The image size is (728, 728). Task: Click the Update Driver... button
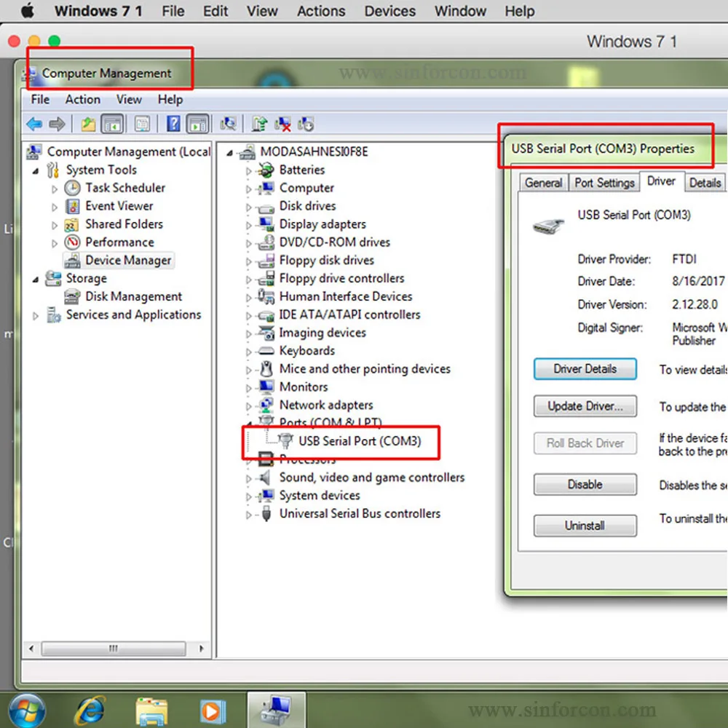(585, 406)
